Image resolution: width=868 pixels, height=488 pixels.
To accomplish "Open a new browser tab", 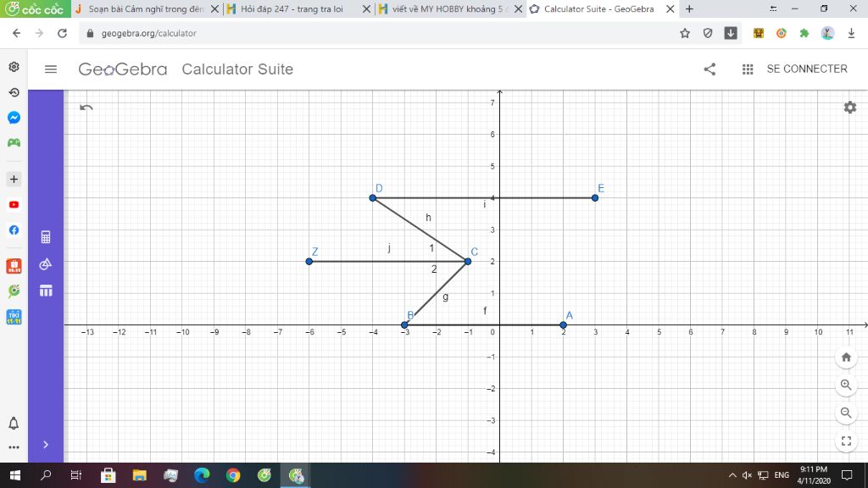I will 689,8.
